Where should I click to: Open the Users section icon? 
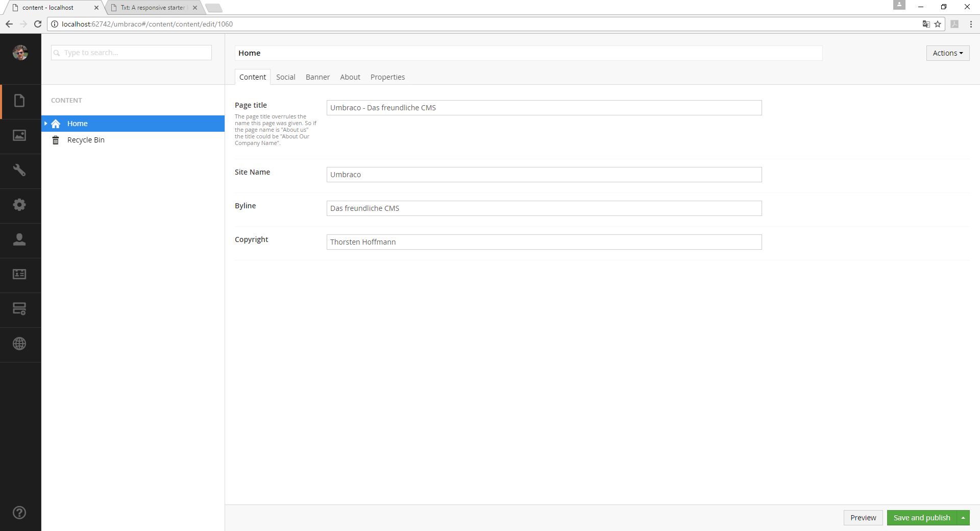point(19,239)
